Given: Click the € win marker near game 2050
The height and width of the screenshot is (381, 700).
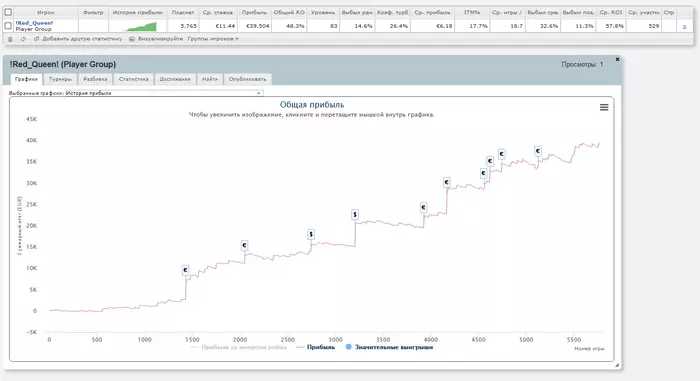Looking at the screenshot, I should pyautogui.click(x=244, y=245).
